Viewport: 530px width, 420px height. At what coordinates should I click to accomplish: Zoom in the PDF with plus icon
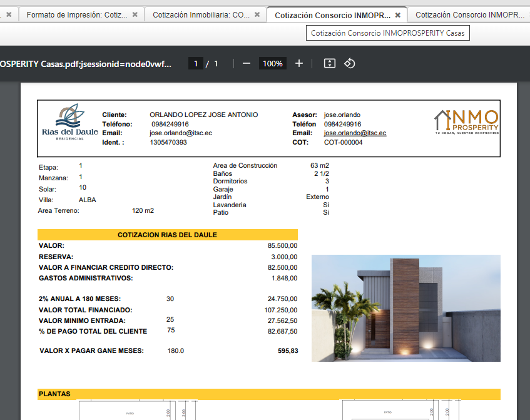coord(299,64)
